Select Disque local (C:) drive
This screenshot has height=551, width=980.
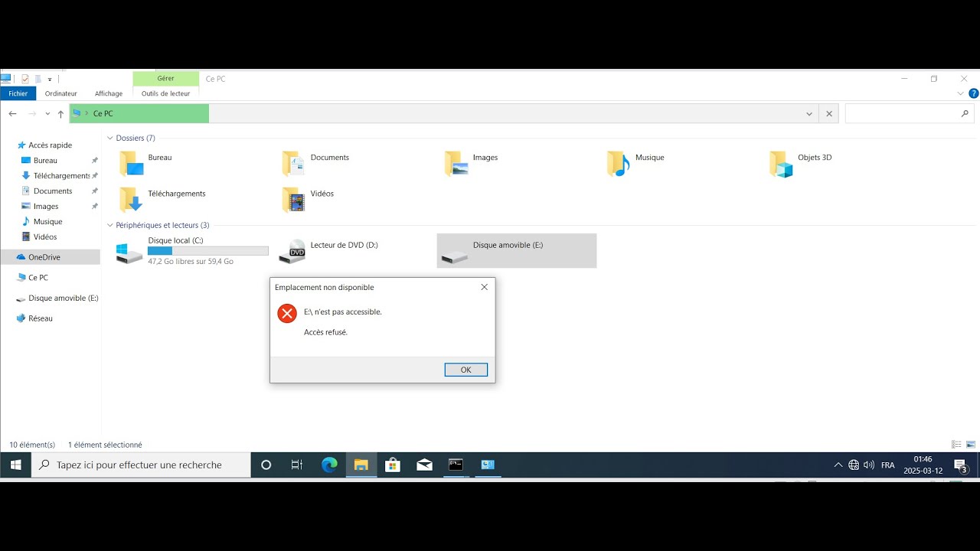point(193,251)
